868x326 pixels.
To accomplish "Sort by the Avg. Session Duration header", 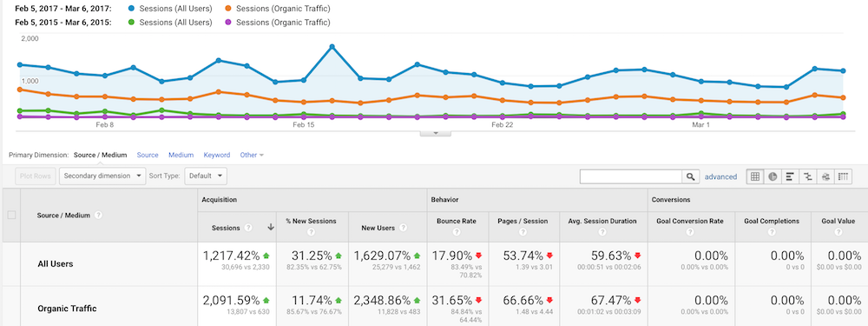I will click(602, 221).
